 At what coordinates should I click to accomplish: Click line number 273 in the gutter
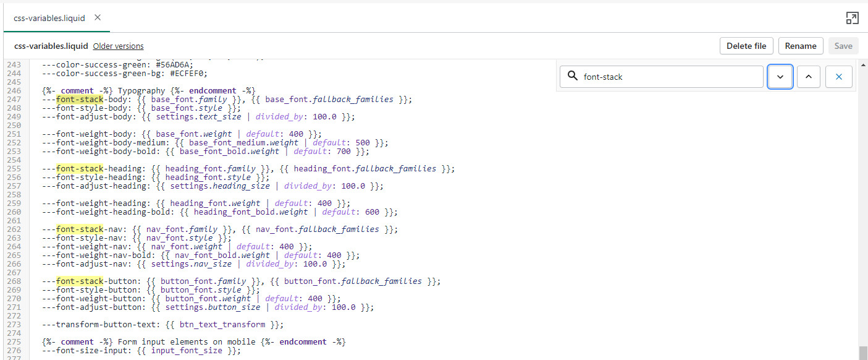(14, 325)
